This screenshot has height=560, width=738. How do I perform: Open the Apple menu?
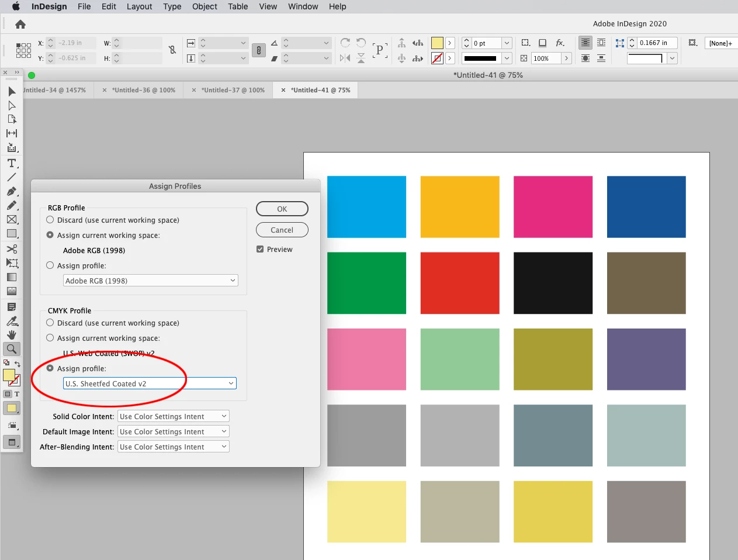(x=16, y=6)
